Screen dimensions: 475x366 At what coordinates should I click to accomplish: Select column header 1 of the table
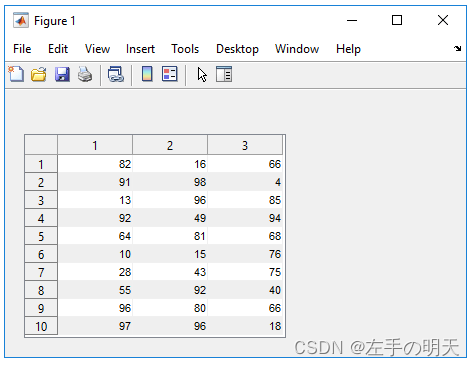(95, 145)
